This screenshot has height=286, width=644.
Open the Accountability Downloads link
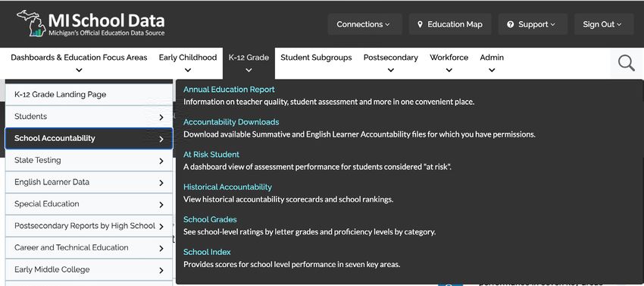coord(231,122)
